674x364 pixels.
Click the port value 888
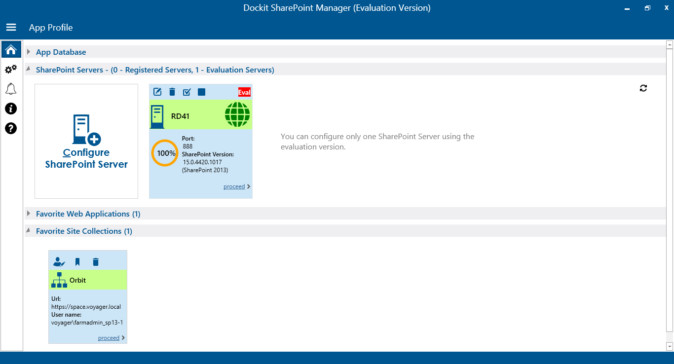187,146
